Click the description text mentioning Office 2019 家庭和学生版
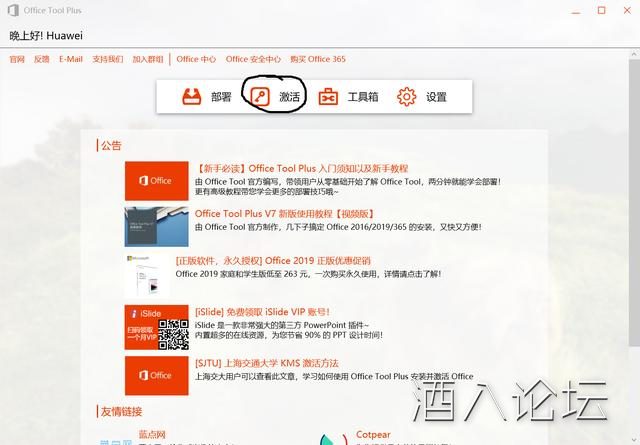Image resolution: width=640 pixels, height=445 pixels. (x=308, y=274)
